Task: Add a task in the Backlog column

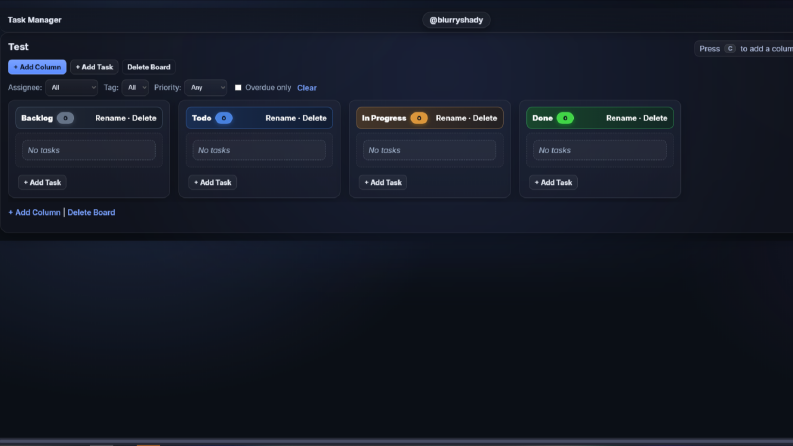Action: (42, 183)
